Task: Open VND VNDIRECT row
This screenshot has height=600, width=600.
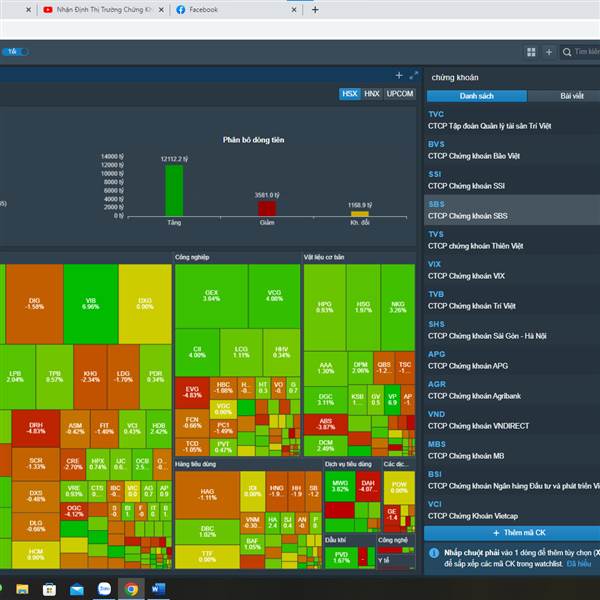Action: 512,420
